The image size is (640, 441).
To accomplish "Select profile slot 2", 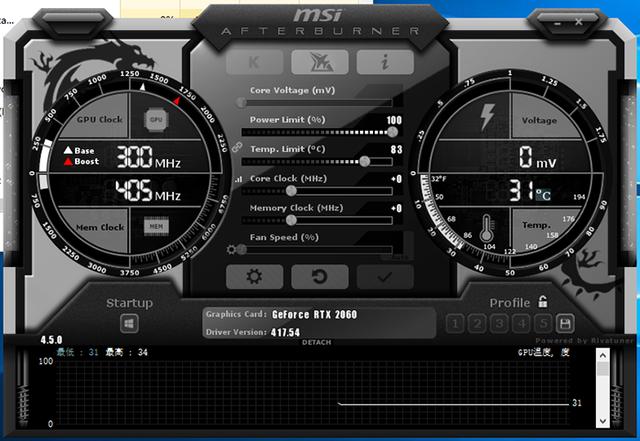I will [477, 324].
